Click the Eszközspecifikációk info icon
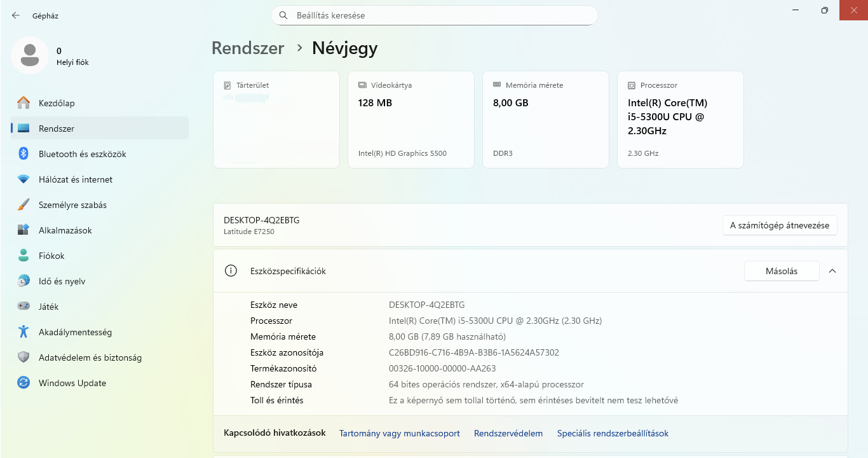 (x=231, y=271)
